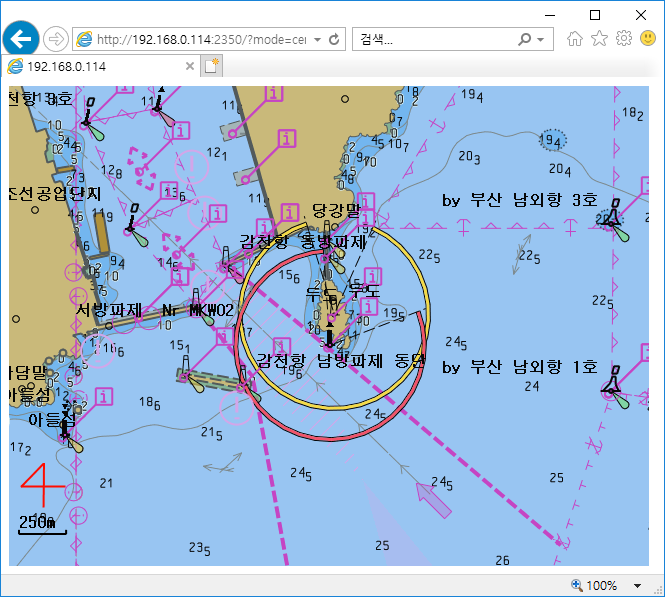Open a new tab with the blank tab button
The image size is (665, 597).
(211, 66)
